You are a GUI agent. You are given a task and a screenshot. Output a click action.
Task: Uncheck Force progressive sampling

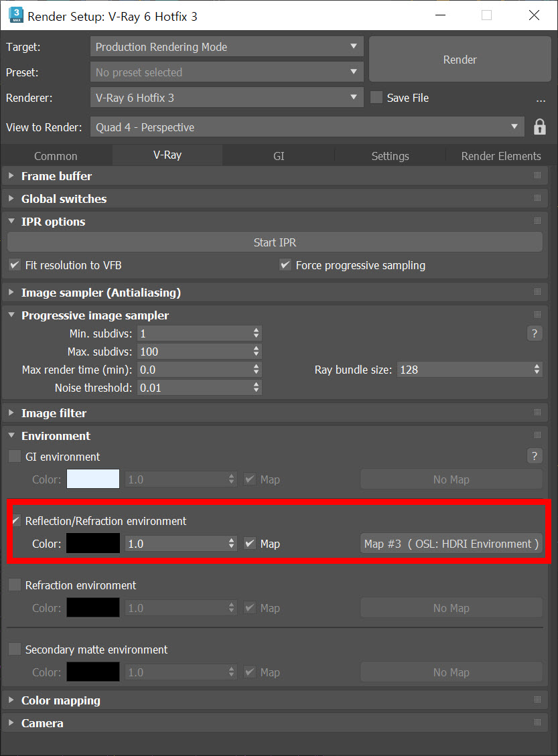(x=285, y=264)
